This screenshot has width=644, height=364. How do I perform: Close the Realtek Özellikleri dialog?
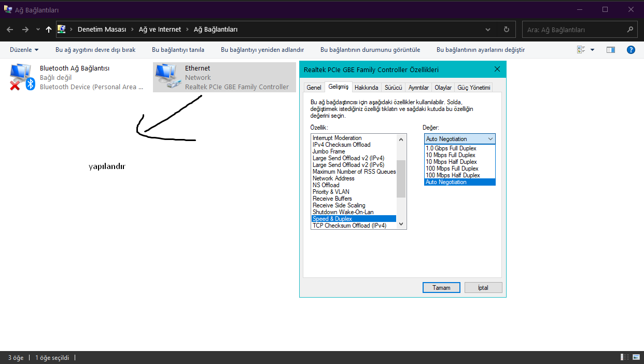497,69
